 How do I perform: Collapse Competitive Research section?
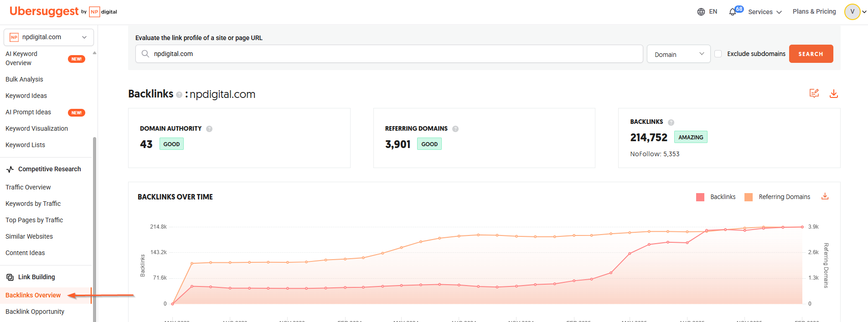(x=49, y=169)
